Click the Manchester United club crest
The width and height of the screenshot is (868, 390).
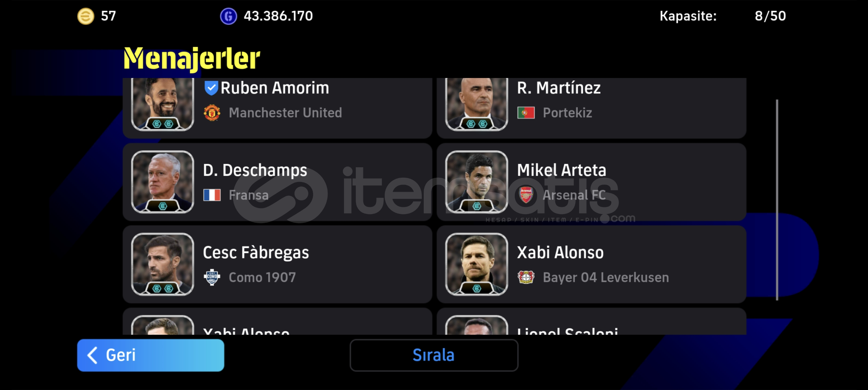pyautogui.click(x=212, y=113)
